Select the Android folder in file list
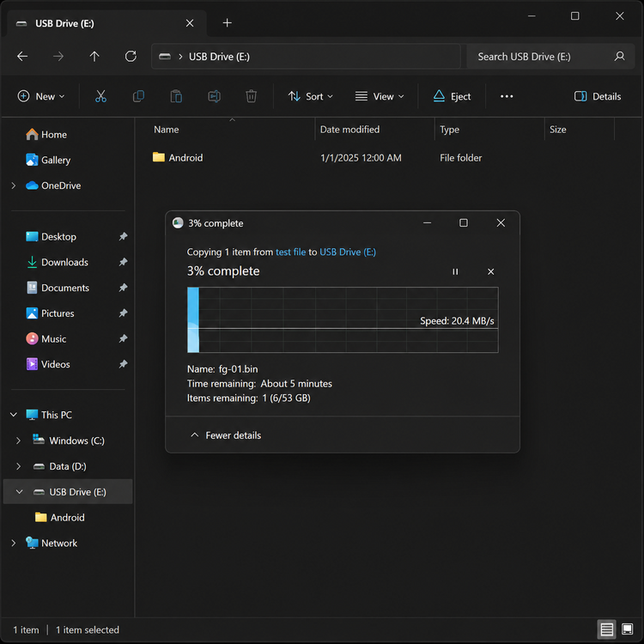The image size is (644, 644). (x=177, y=158)
